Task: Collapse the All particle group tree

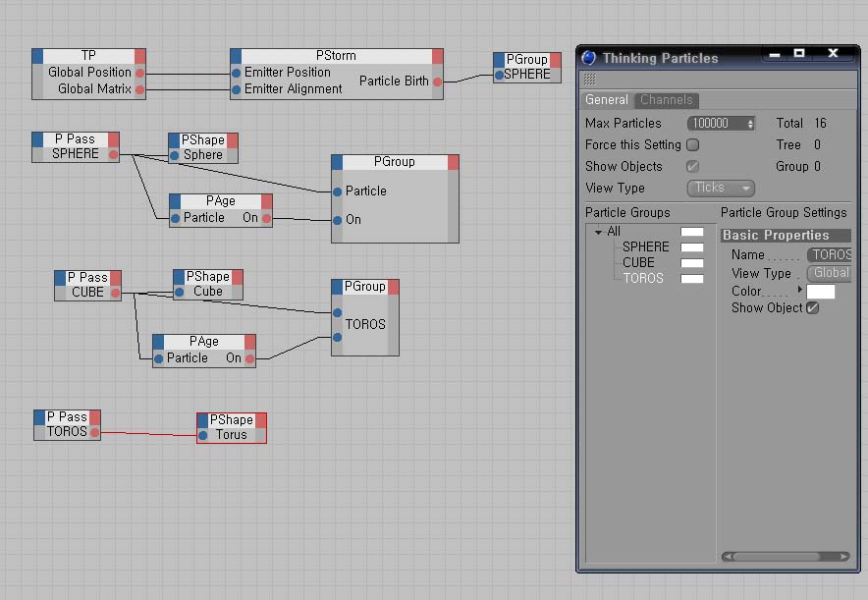Action: pyautogui.click(x=598, y=232)
